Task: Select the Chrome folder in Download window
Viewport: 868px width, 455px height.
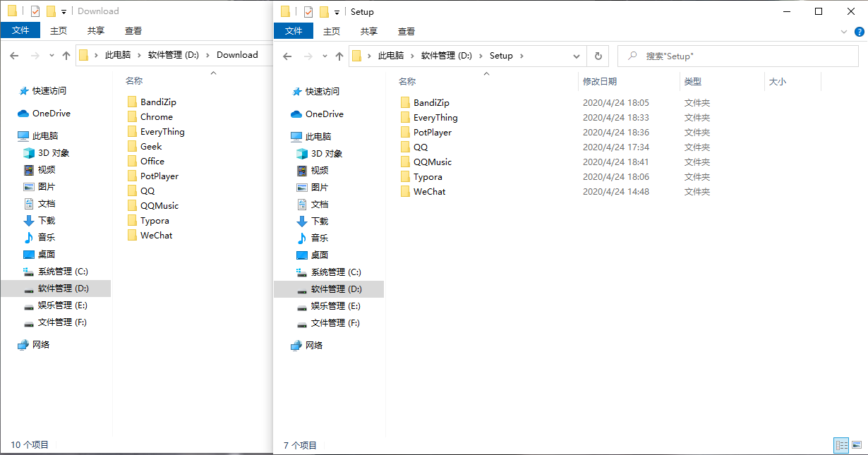Action: [150, 117]
